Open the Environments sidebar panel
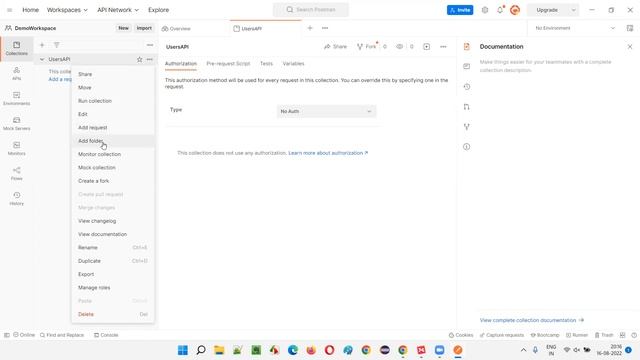 (x=16, y=98)
